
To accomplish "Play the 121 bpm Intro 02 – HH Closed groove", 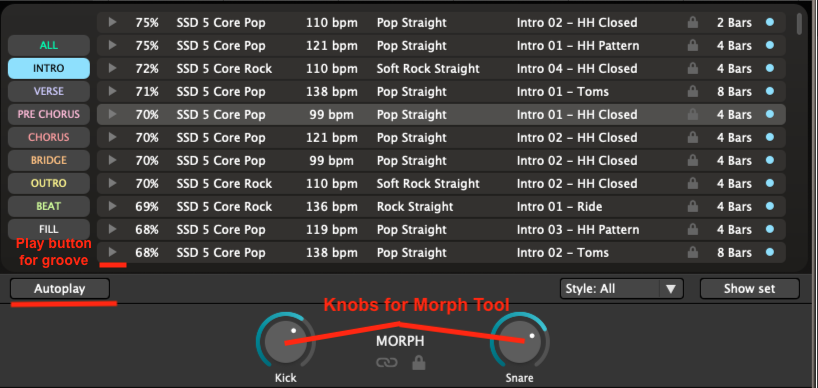I will click(112, 137).
